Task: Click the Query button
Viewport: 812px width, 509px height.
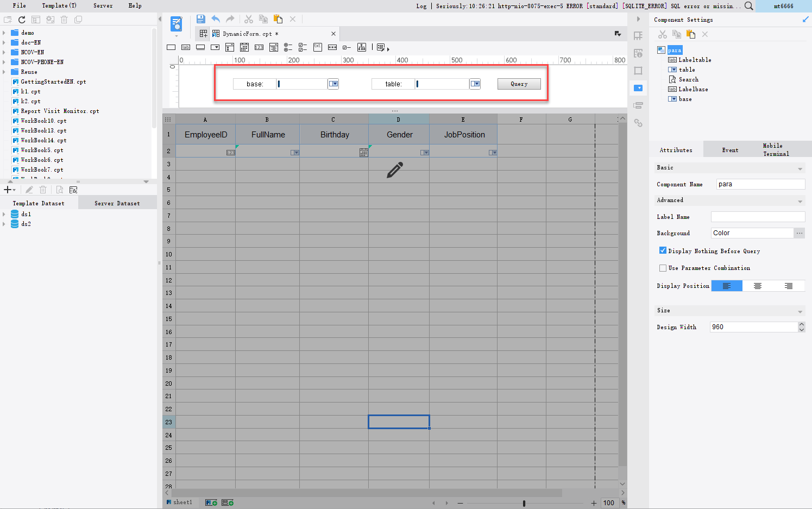Action: (518, 84)
